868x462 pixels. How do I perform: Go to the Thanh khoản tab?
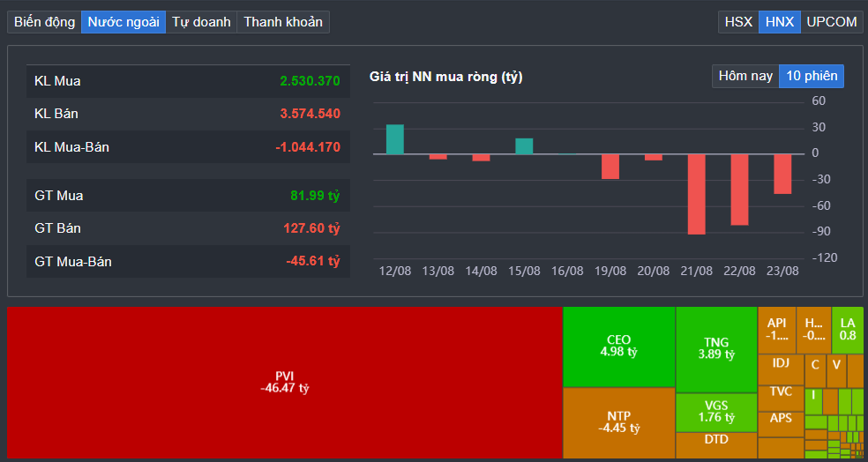click(x=283, y=22)
